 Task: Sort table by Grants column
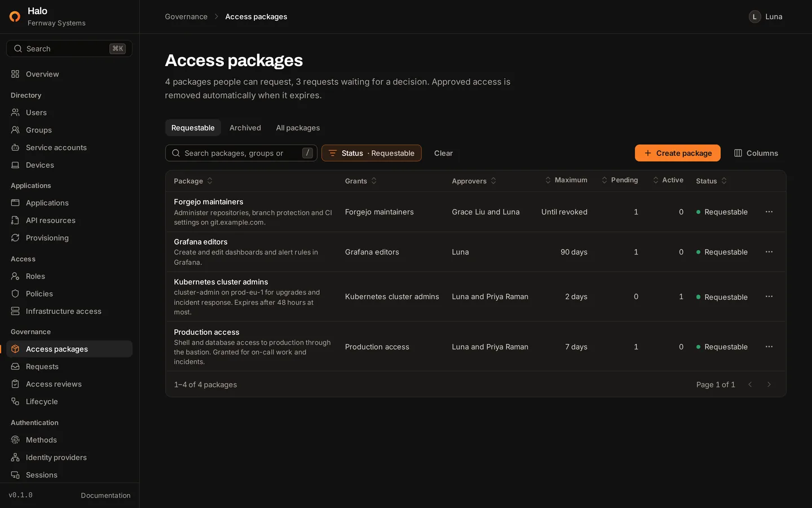361,181
